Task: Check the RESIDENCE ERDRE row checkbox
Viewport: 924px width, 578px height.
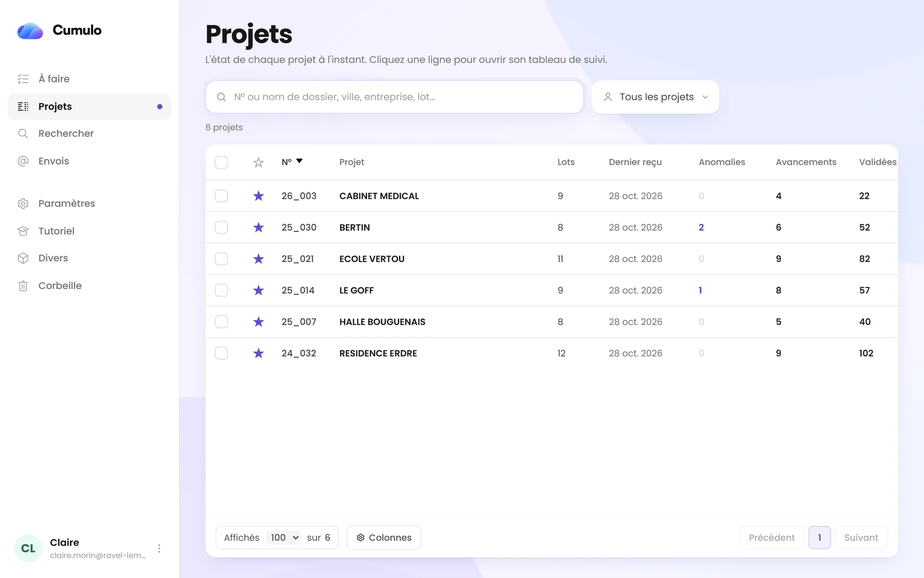Action: [221, 353]
